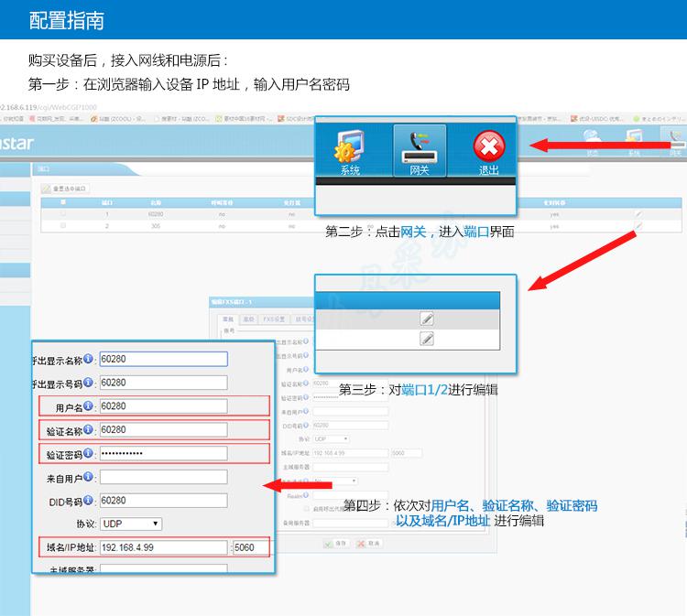Focus the 验证名称 input field
Image resolution: width=687 pixels, height=616 pixels.
click(x=164, y=430)
